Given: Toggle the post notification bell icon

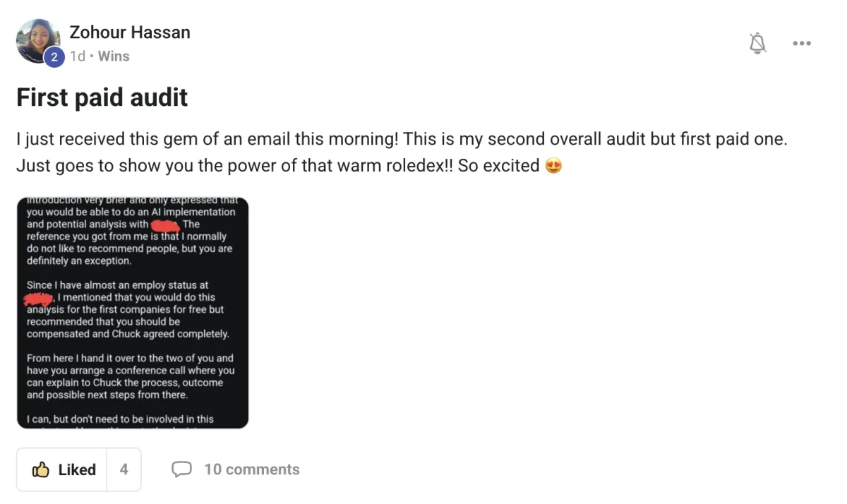Looking at the screenshot, I should 757,44.
